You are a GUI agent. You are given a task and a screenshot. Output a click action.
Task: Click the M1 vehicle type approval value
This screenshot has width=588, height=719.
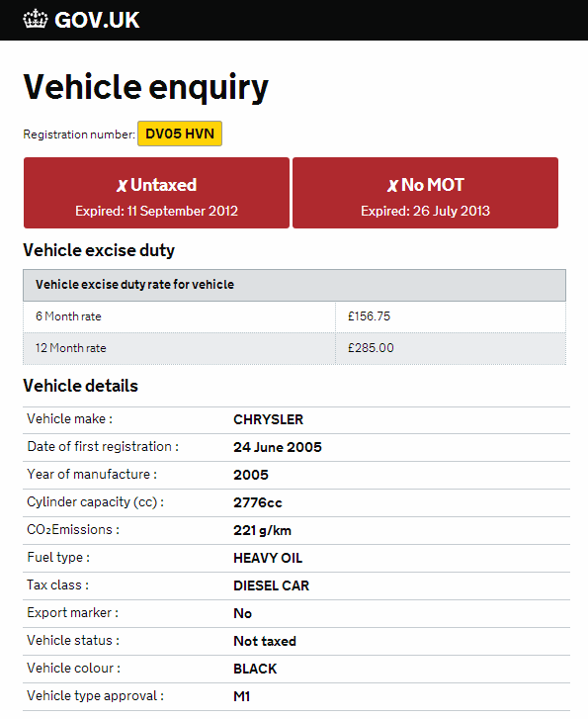[241, 696]
